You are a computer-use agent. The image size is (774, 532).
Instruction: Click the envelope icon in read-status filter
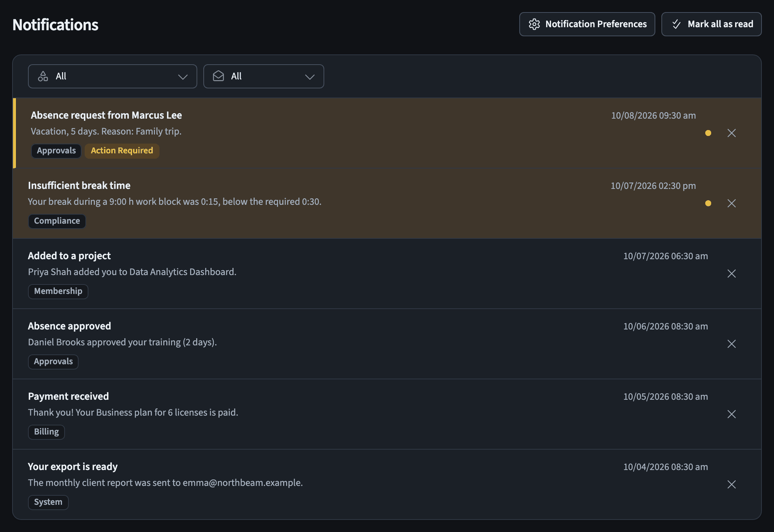click(x=219, y=76)
